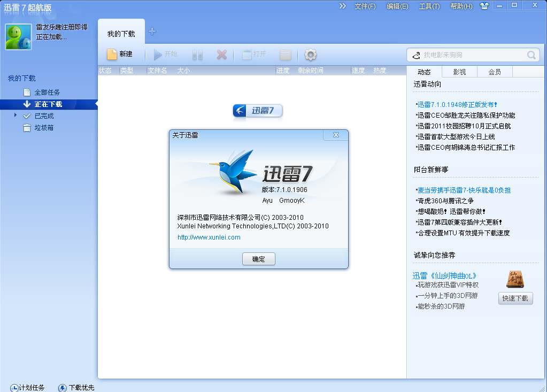Click the 我的下载 sidebar heading
The width and height of the screenshot is (547, 392).
tap(21, 78)
